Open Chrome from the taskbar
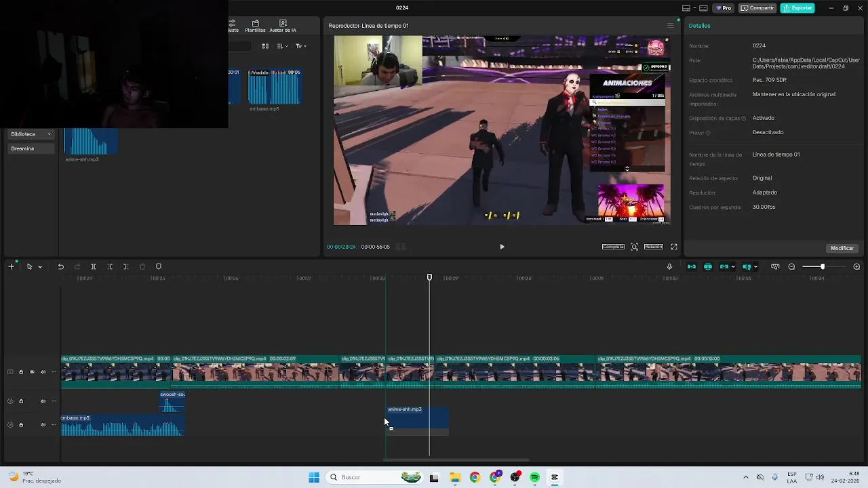The image size is (868, 488). 475,477
